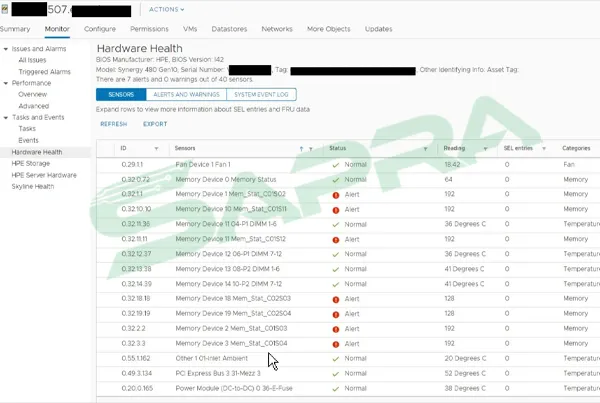Switch to the Summary tab
Viewport: 600px width, 403px height.
tap(15, 29)
